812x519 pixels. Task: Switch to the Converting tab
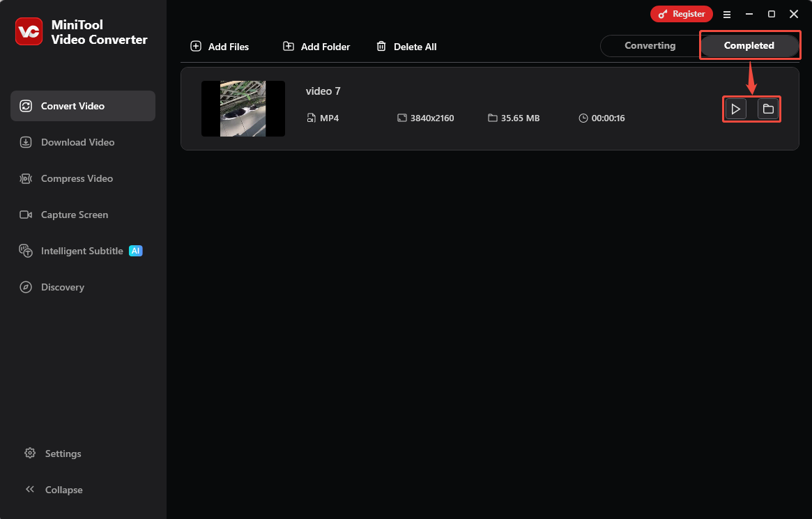coord(649,45)
